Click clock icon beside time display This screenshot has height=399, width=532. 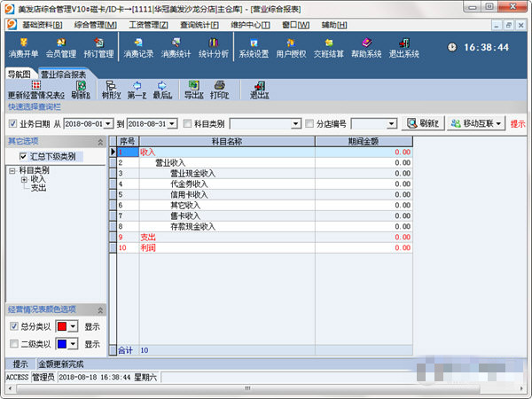point(452,47)
